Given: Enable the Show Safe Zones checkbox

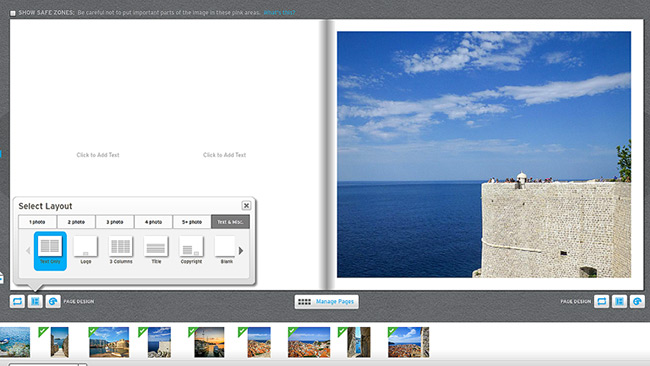Looking at the screenshot, I should click(x=13, y=13).
